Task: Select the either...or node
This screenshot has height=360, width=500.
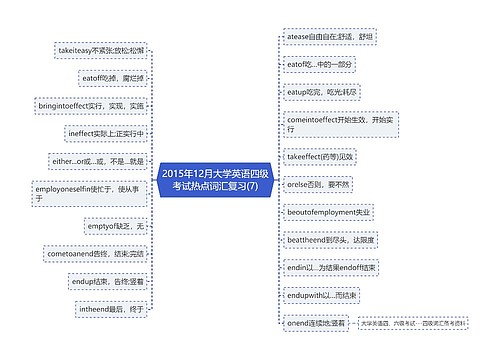Action: pyautogui.click(x=98, y=161)
